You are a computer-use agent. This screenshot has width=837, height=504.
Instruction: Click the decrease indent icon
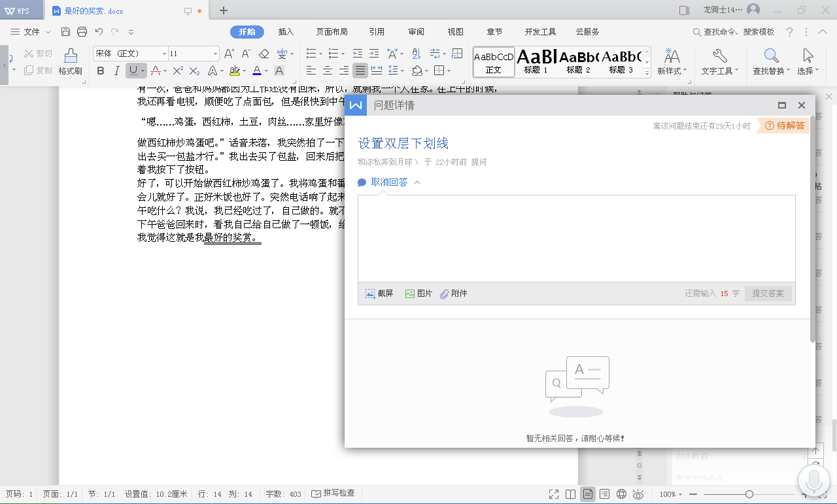tap(357, 54)
